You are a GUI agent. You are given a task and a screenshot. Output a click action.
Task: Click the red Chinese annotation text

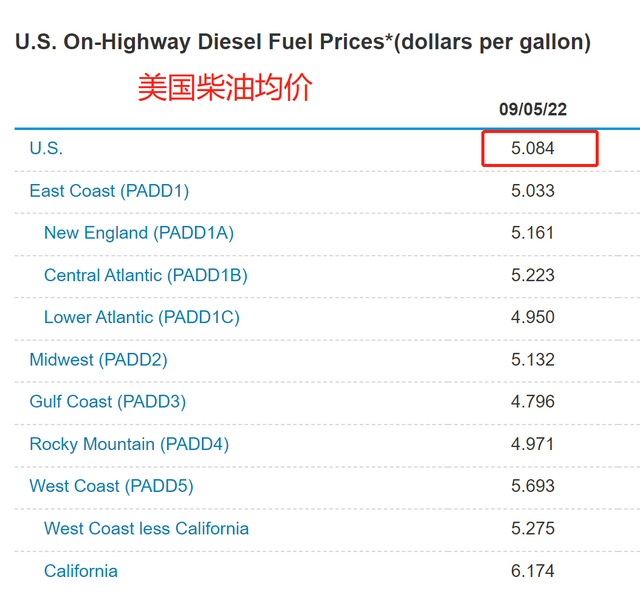(225, 87)
